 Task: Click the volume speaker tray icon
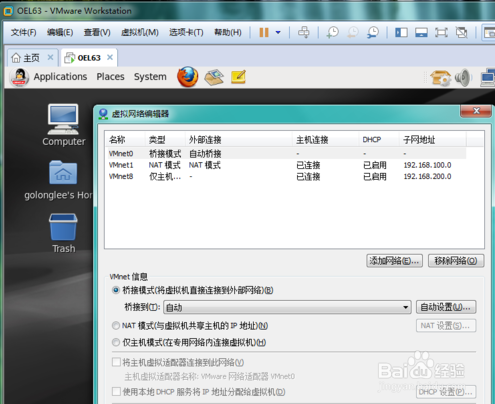click(x=463, y=78)
